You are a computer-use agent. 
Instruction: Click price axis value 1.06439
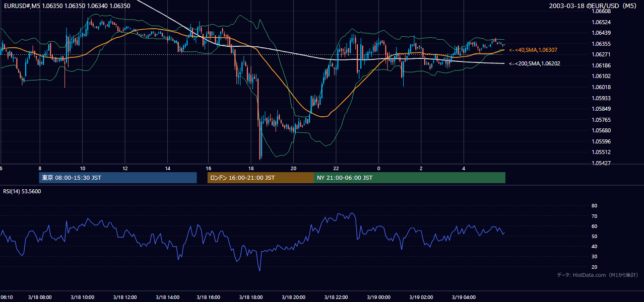[x=601, y=33]
